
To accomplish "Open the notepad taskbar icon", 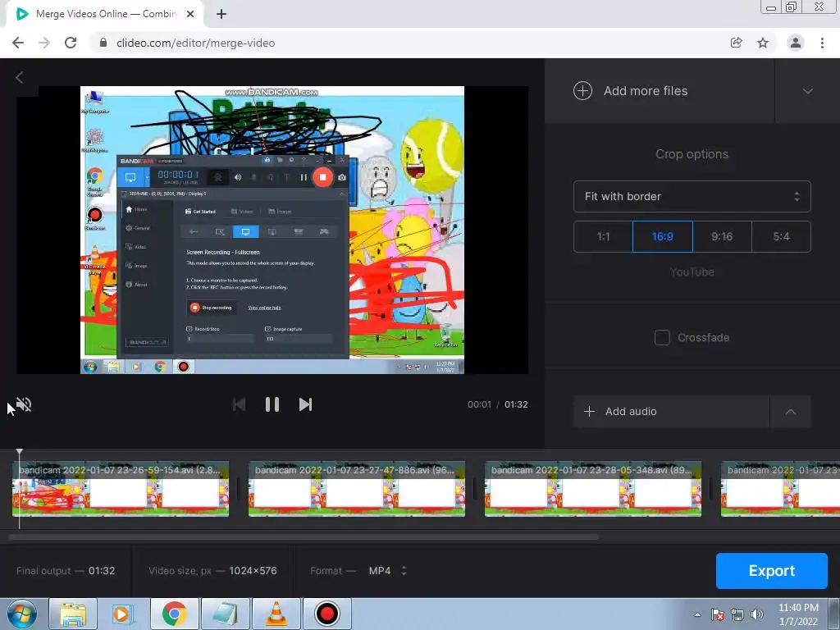I will pos(225,614).
